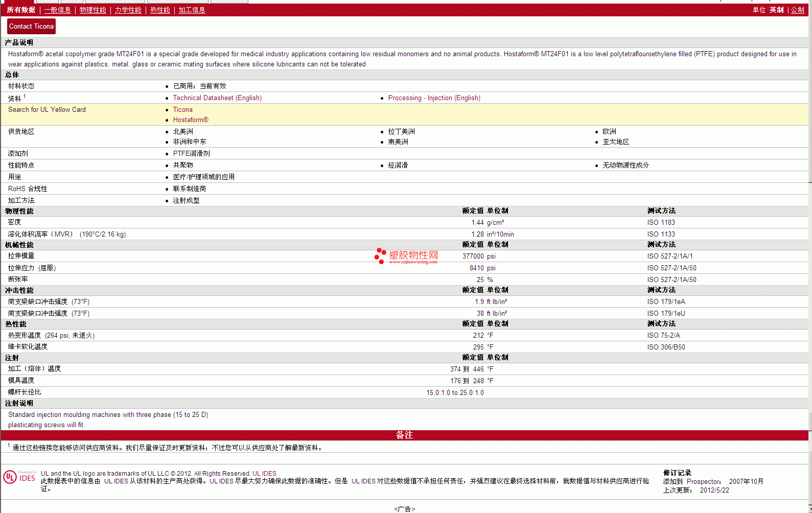The image size is (812, 513).
Task: Click the 377000 psi tensile modulus value
Action: [x=479, y=256]
